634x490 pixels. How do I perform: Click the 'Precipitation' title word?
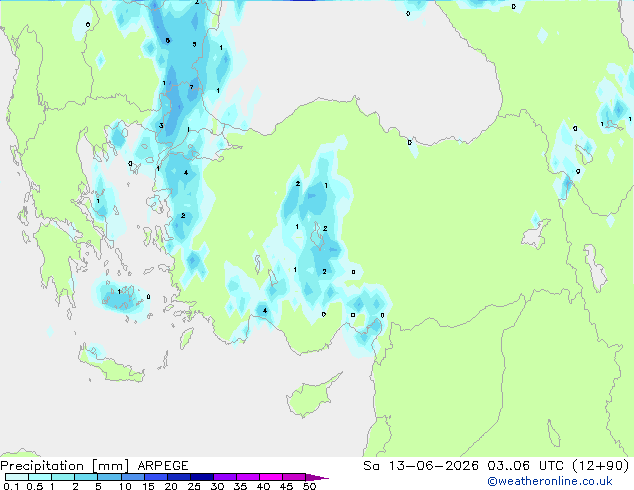42,466
